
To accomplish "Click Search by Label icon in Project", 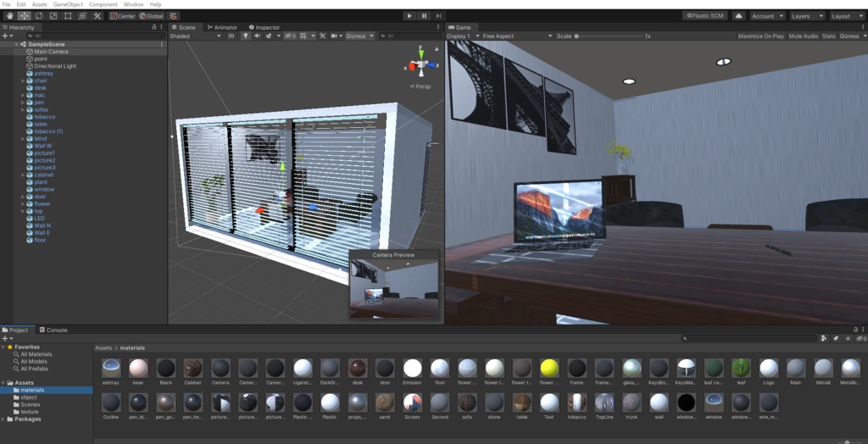I will (x=836, y=338).
